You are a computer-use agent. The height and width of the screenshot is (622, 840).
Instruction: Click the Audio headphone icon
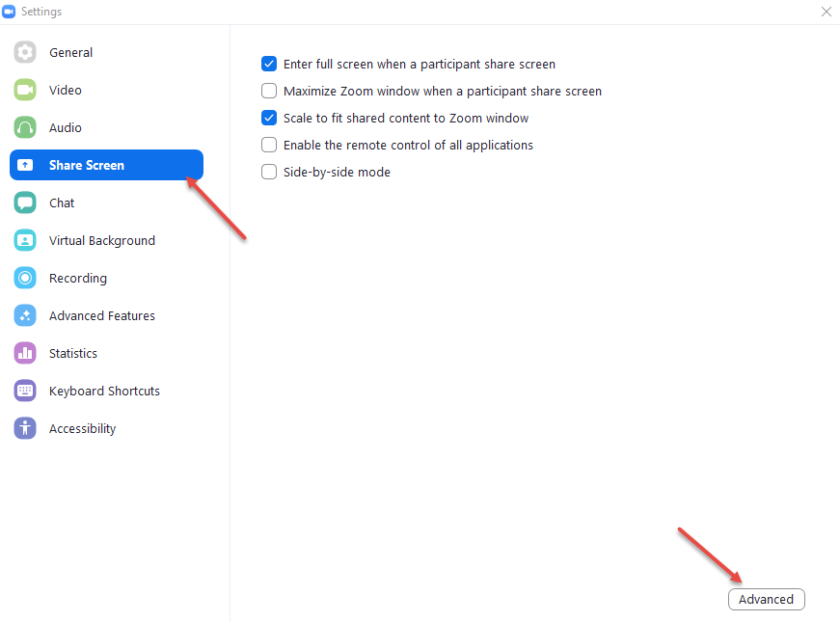(x=24, y=127)
